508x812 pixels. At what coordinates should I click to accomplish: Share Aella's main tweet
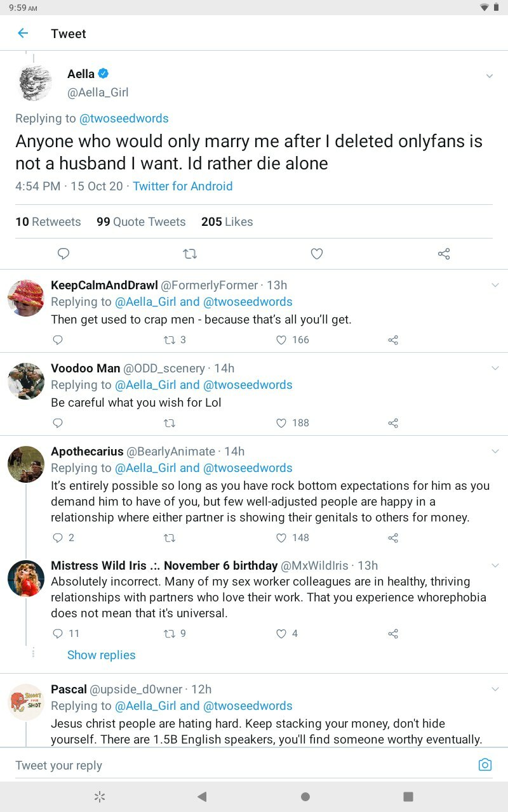pyautogui.click(x=444, y=254)
